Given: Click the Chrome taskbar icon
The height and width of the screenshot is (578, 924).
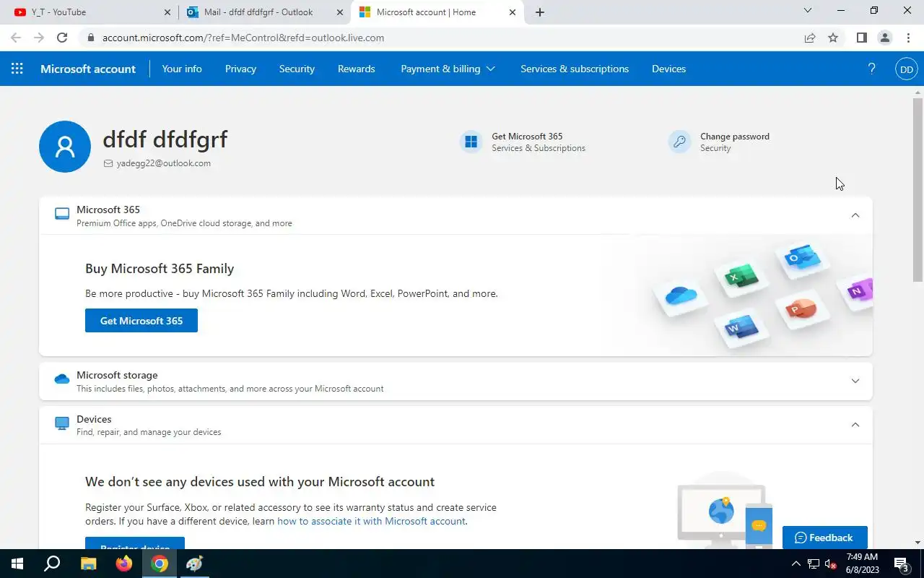Looking at the screenshot, I should pyautogui.click(x=160, y=564).
